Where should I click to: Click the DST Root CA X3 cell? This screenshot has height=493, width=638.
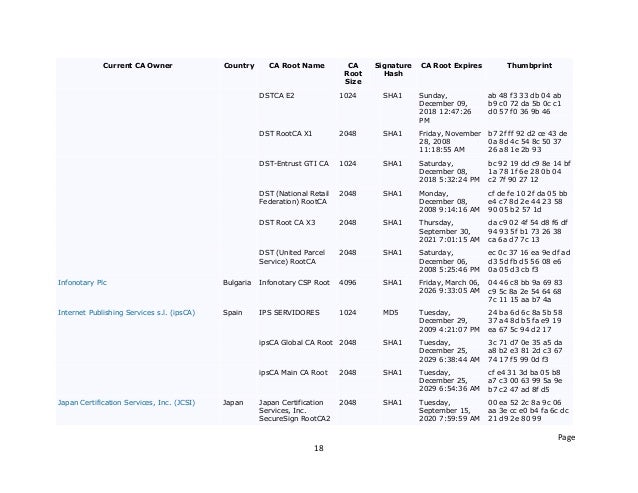pyautogui.click(x=287, y=223)
